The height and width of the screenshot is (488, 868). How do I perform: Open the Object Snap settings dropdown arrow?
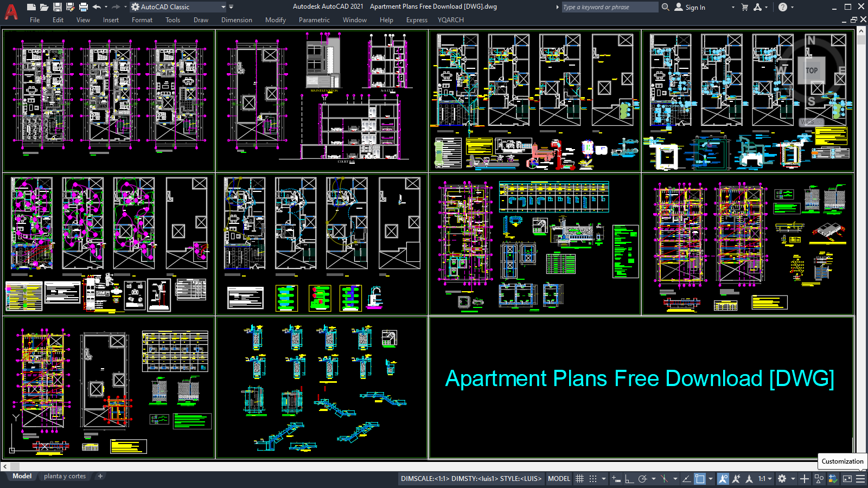[710, 479]
